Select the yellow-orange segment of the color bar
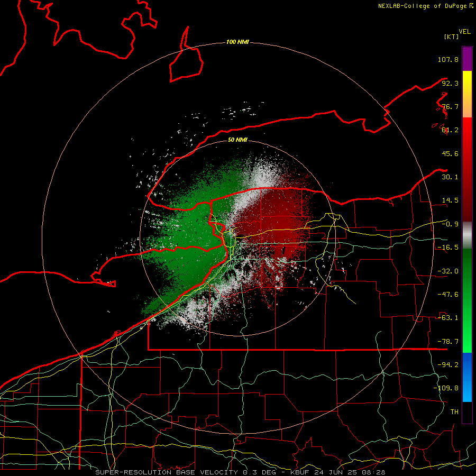 467,94
